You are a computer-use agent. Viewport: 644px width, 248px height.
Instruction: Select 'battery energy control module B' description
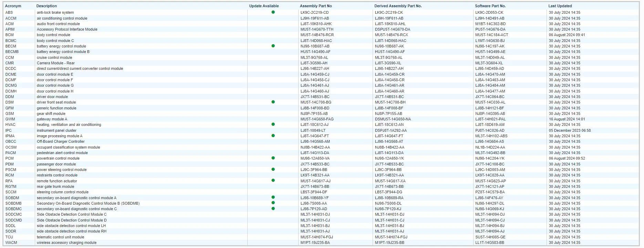point(63,52)
